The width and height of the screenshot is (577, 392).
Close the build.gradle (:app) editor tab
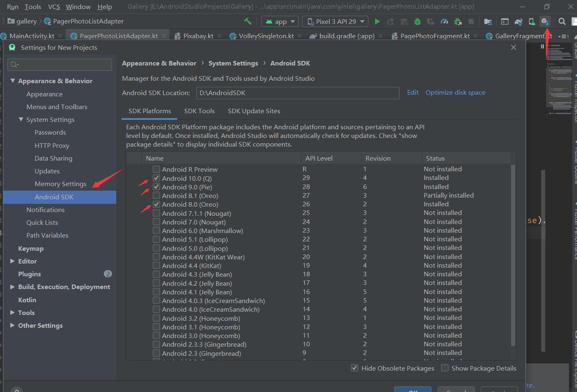tap(380, 36)
